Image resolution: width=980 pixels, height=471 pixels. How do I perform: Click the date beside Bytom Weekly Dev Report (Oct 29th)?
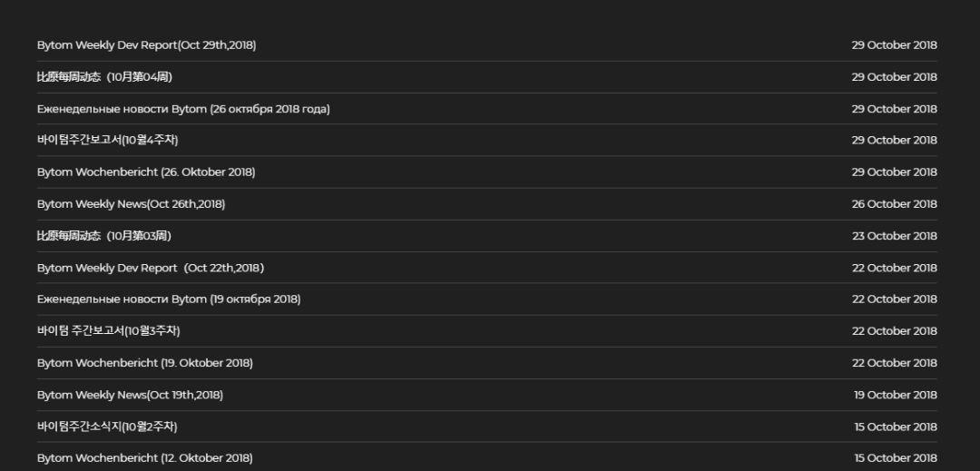tap(894, 45)
